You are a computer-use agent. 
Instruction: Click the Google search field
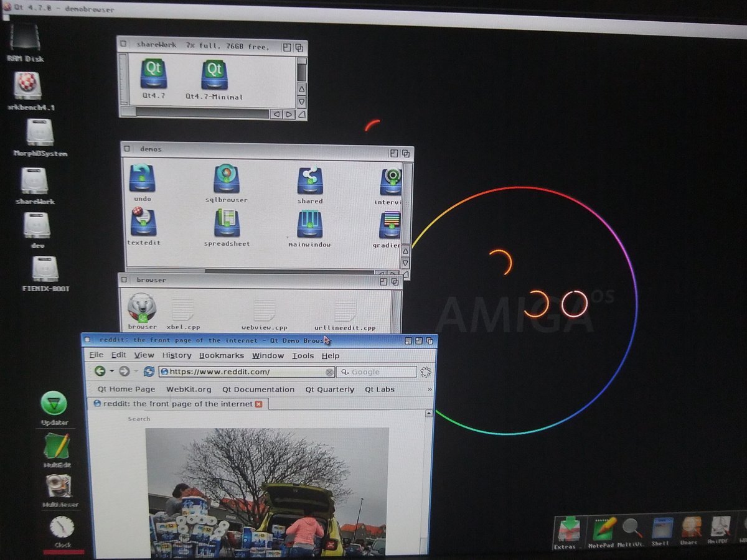[x=377, y=372]
